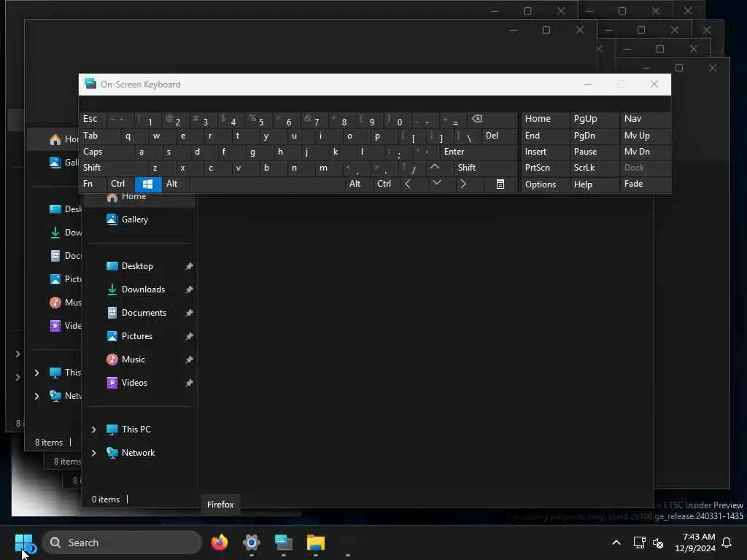The height and width of the screenshot is (560, 747).
Task: Toggle right Alt key on keyboard
Action: click(358, 184)
